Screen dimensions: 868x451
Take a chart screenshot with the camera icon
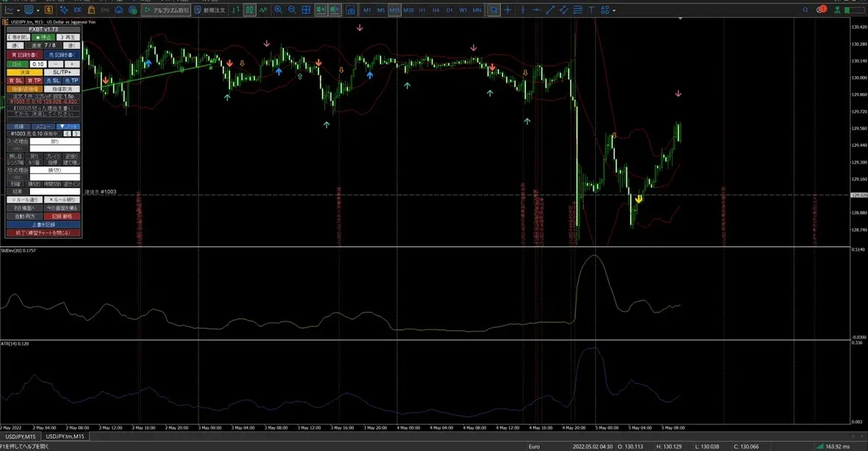click(350, 10)
